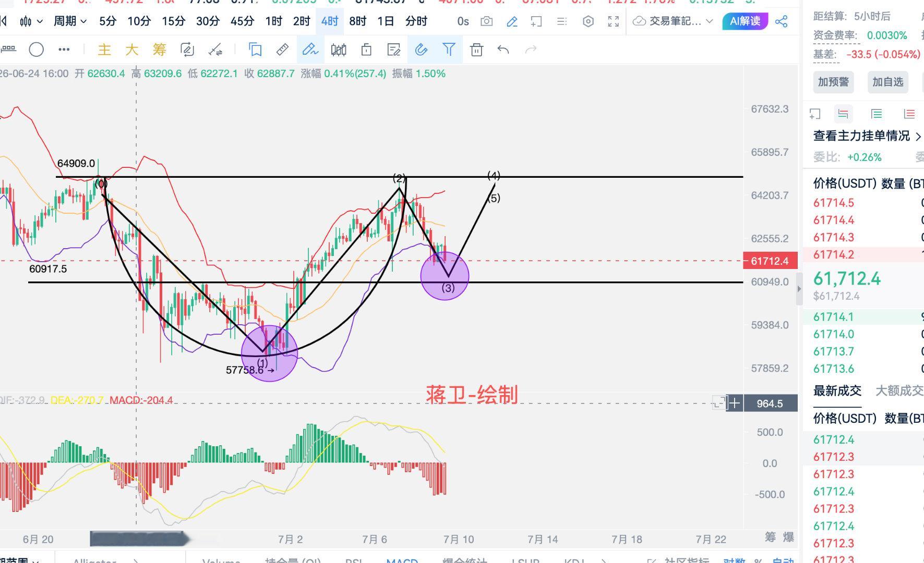The width and height of the screenshot is (924, 563).
Task: Toggle the 主 indicator button
Action: [x=104, y=50]
